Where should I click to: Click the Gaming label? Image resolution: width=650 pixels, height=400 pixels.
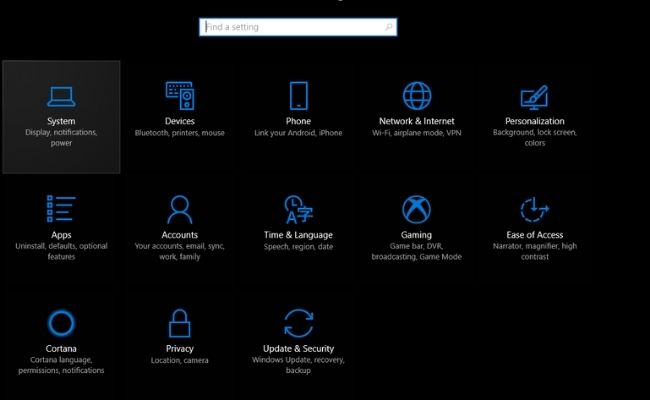click(x=416, y=235)
